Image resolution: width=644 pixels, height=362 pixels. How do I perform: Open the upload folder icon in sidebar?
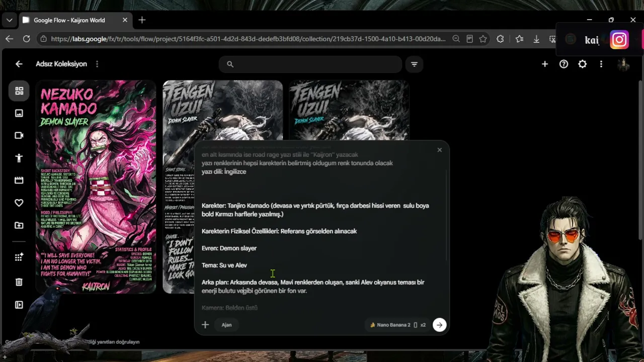click(19, 225)
